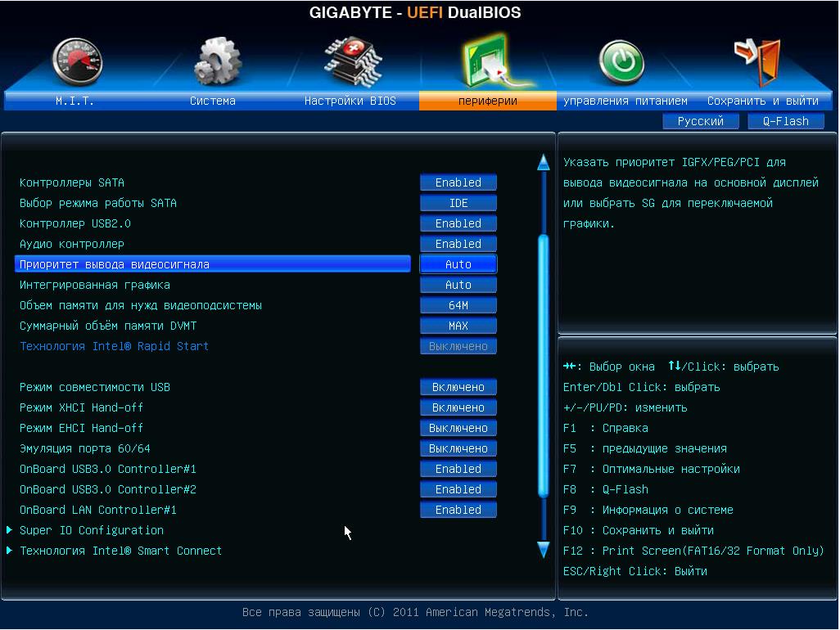Change DVMT total memory MAX value
This screenshot has width=840, height=630.
[x=458, y=326]
